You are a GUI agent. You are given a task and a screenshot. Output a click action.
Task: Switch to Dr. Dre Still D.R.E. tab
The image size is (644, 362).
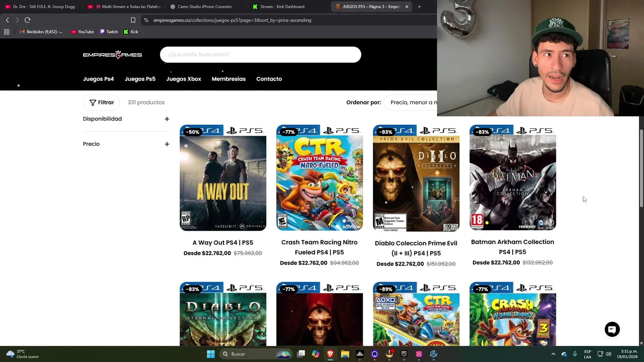pos(40,7)
